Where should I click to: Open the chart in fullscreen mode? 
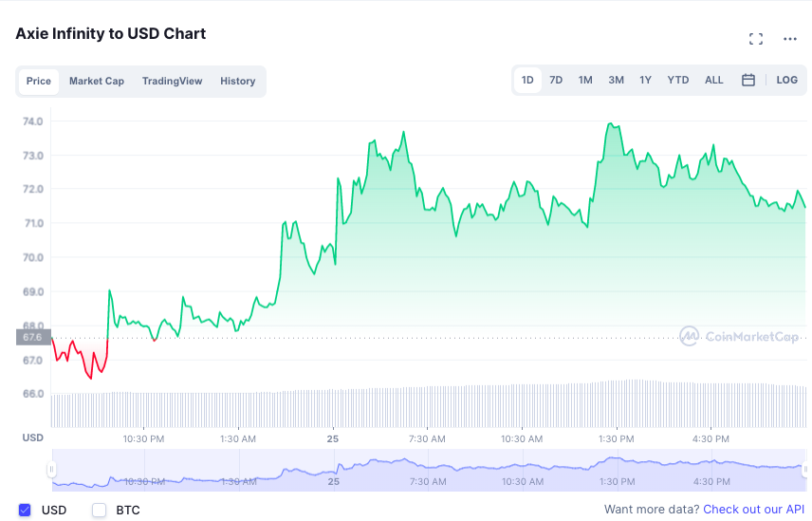(755, 39)
